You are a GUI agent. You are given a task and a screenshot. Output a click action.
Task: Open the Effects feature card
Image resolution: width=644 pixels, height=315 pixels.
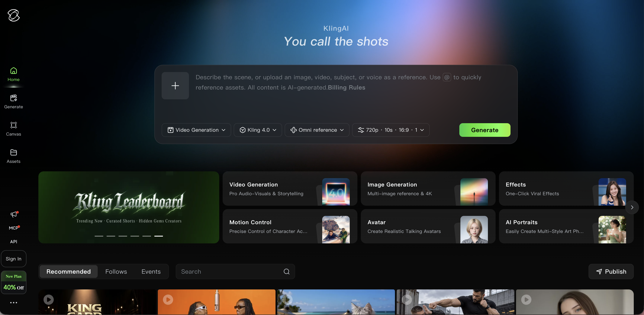566,189
